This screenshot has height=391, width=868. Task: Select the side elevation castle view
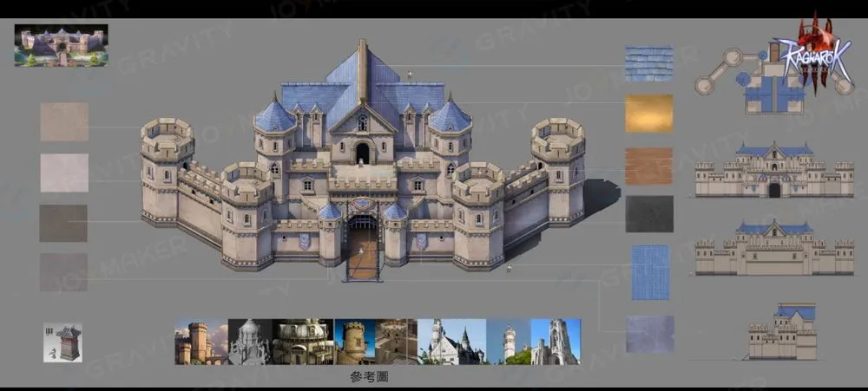coord(784,332)
